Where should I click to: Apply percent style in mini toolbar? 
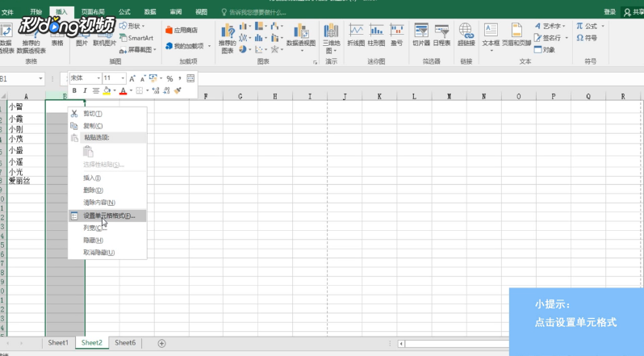point(169,78)
